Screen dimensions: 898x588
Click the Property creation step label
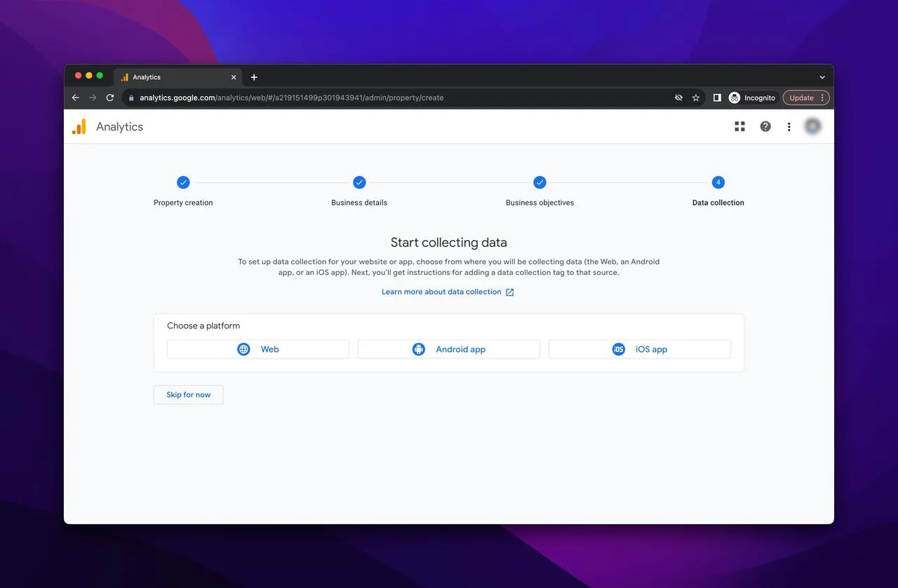coord(183,203)
